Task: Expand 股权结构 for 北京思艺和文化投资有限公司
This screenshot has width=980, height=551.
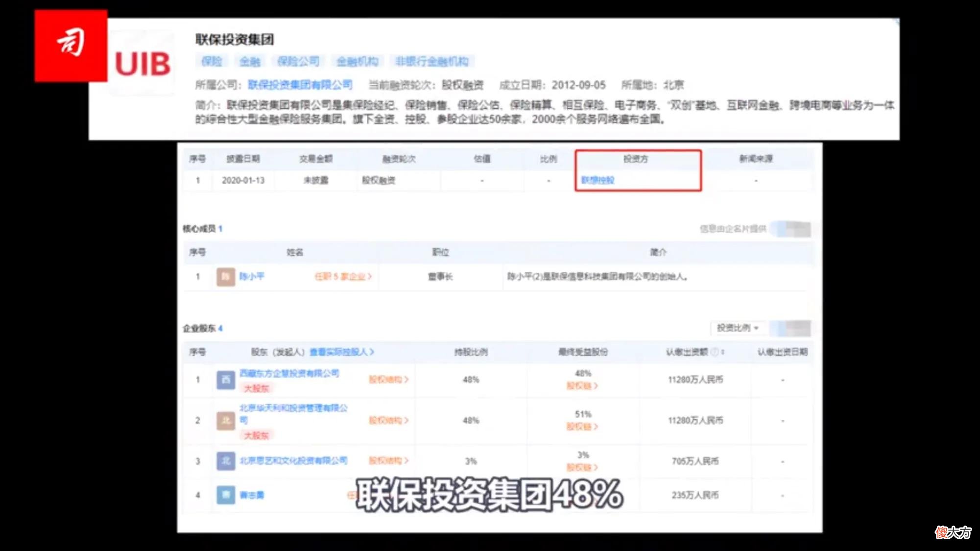Action: (388, 461)
